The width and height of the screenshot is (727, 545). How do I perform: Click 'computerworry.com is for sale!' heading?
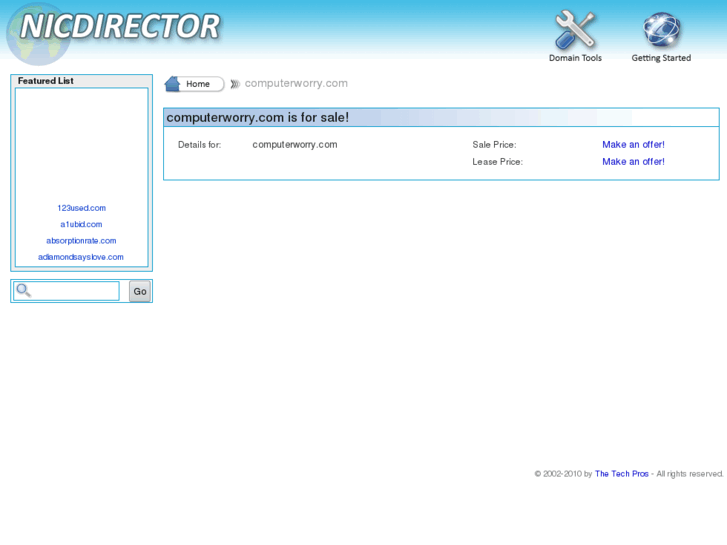pos(258,117)
